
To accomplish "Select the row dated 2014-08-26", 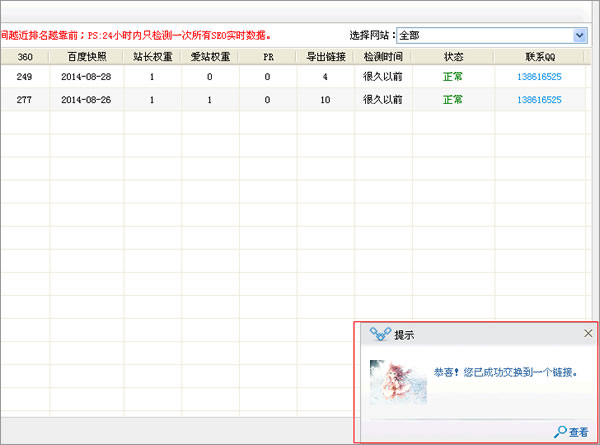I will (87, 100).
